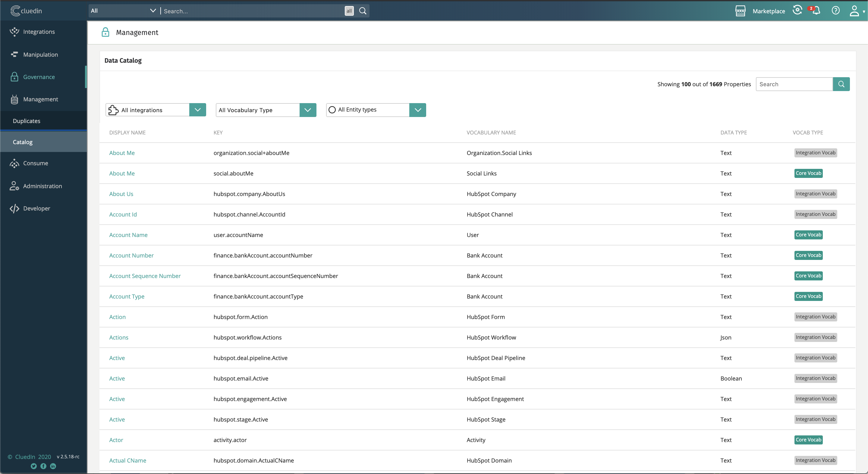Image resolution: width=868 pixels, height=474 pixels.
Task: Open Actor property link
Action: 116,440
